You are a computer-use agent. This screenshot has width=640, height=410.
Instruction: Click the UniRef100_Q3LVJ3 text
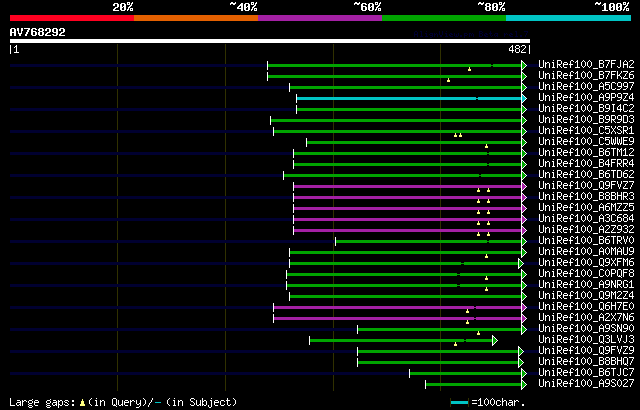click(586, 340)
